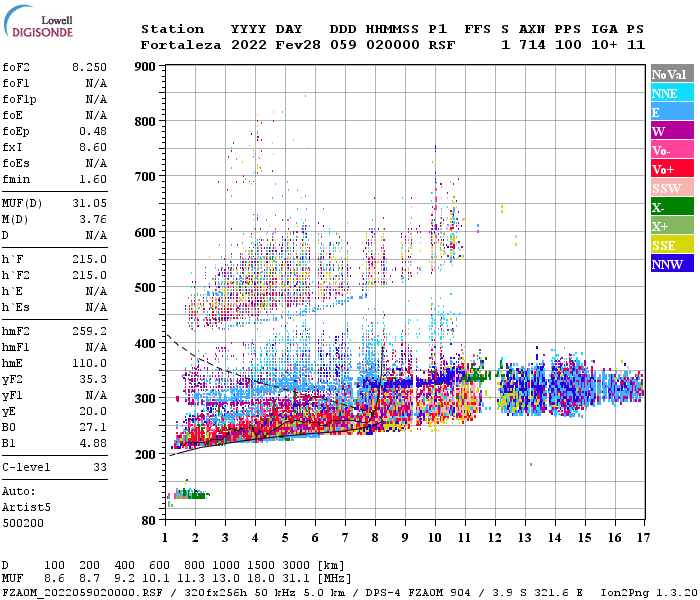Image resolution: width=700 pixels, height=600 pixels.
Task: Click the MUF(D) value 31.05
Action: click(89, 204)
